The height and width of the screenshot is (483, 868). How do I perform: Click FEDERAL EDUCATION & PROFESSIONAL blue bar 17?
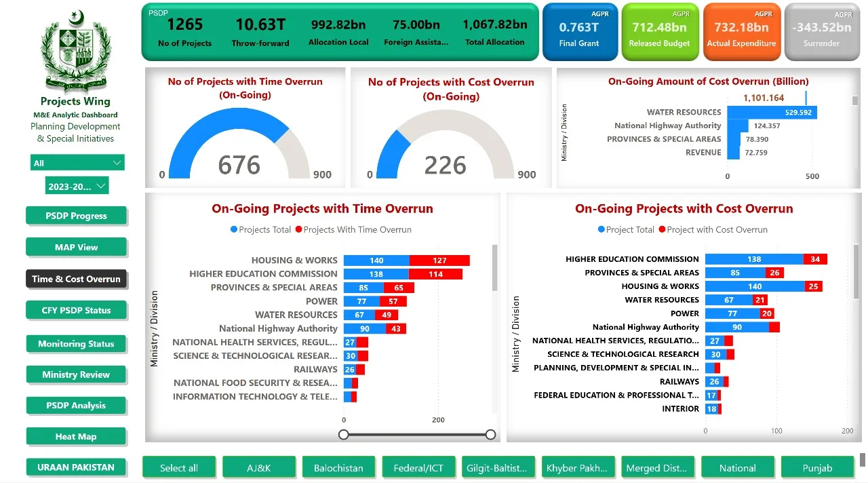click(x=711, y=395)
